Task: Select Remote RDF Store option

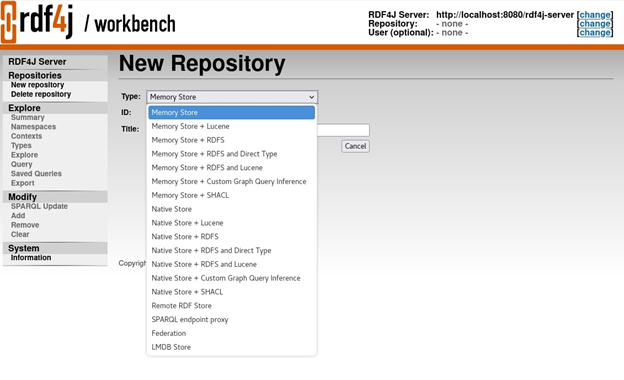Action: click(x=232, y=306)
